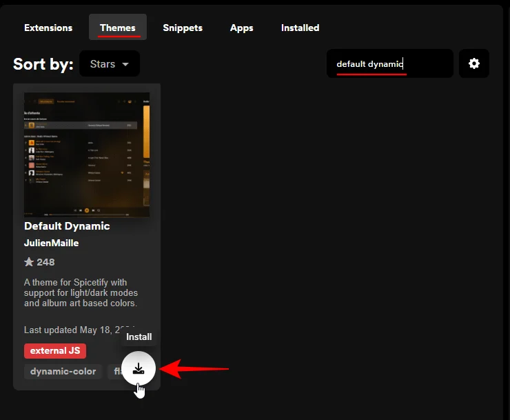Open the Snippets tab
The width and height of the screenshot is (510, 420).
[183, 28]
